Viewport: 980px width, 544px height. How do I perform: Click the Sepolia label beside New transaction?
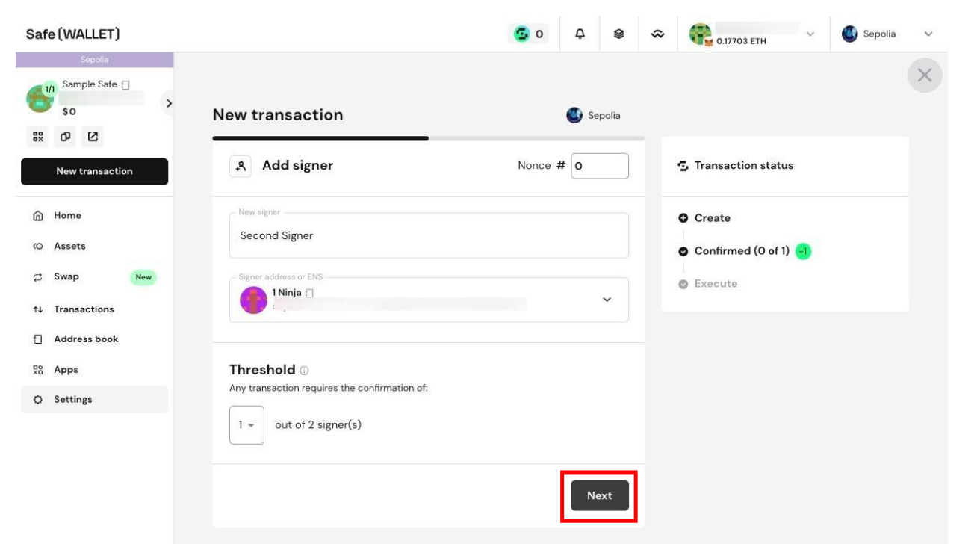click(605, 116)
